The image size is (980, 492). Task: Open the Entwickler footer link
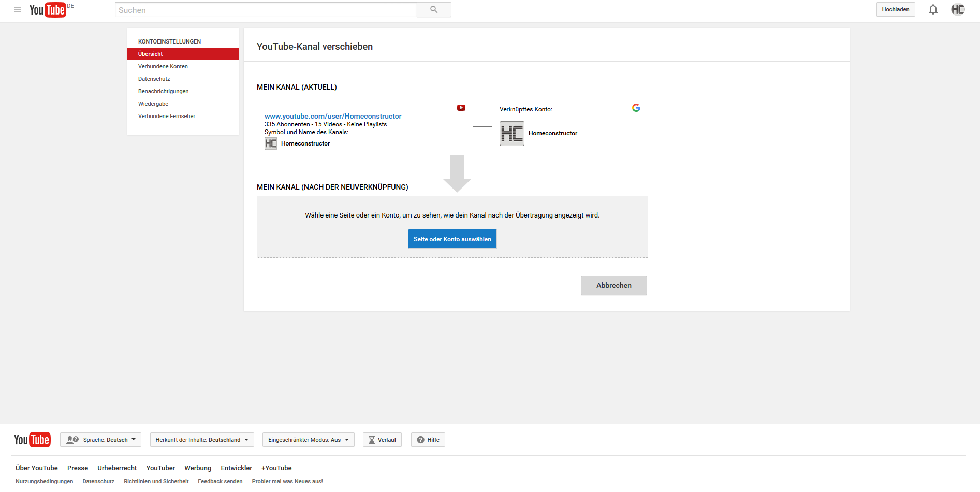pyautogui.click(x=237, y=468)
